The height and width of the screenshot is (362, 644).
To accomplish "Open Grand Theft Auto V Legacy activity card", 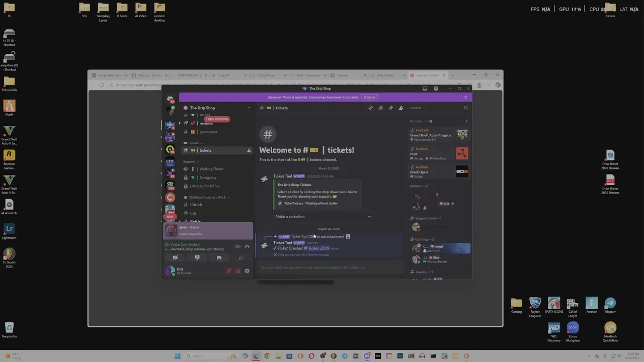I will (x=439, y=134).
